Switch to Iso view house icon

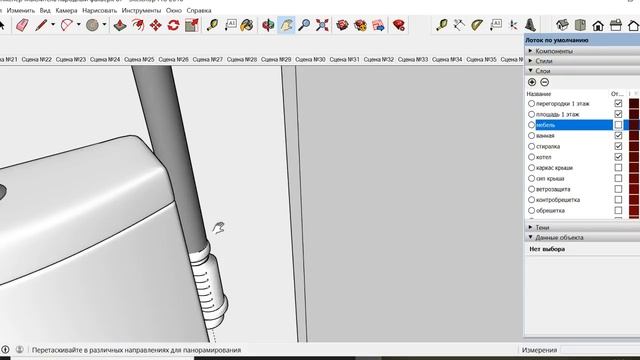[x=562, y=25]
